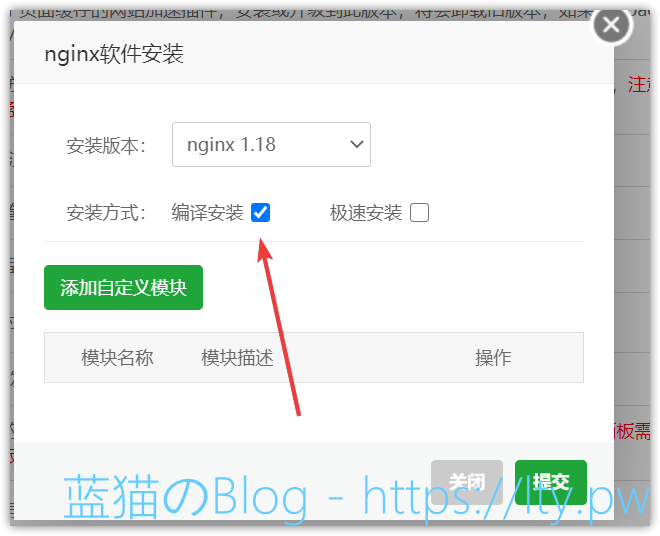Submit installation with the 提交 button
This screenshot has height=536, width=660.
tap(550, 482)
